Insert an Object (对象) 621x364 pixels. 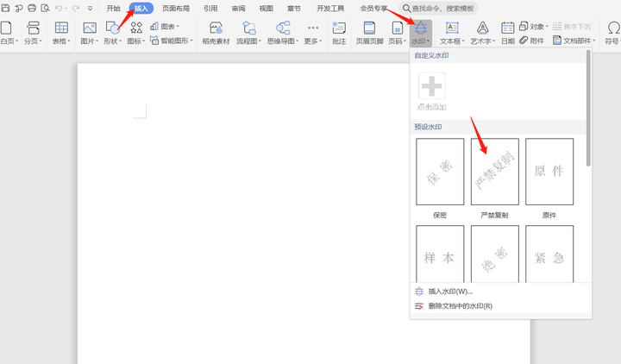tap(534, 27)
